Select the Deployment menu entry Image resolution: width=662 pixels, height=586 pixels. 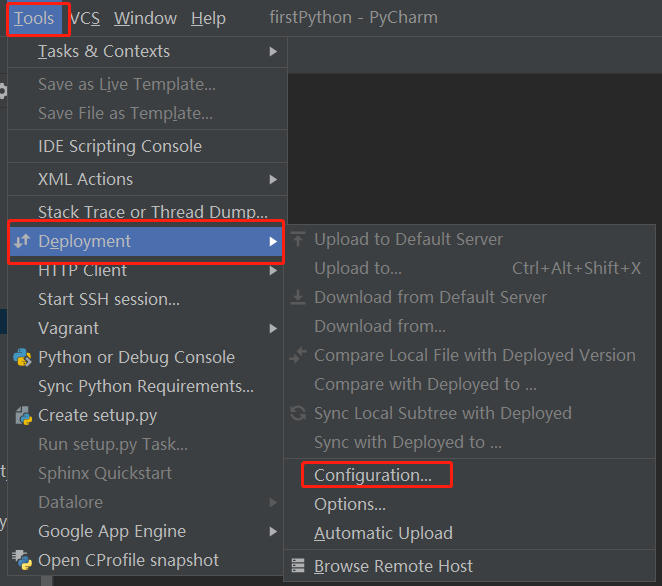[146, 241]
